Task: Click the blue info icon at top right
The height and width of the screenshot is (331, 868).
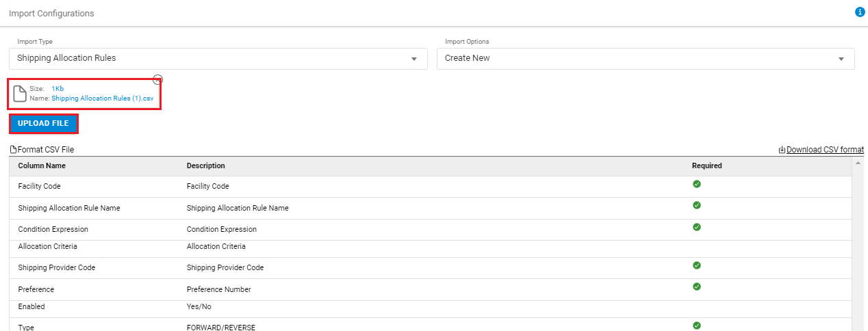Action: click(x=860, y=12)
